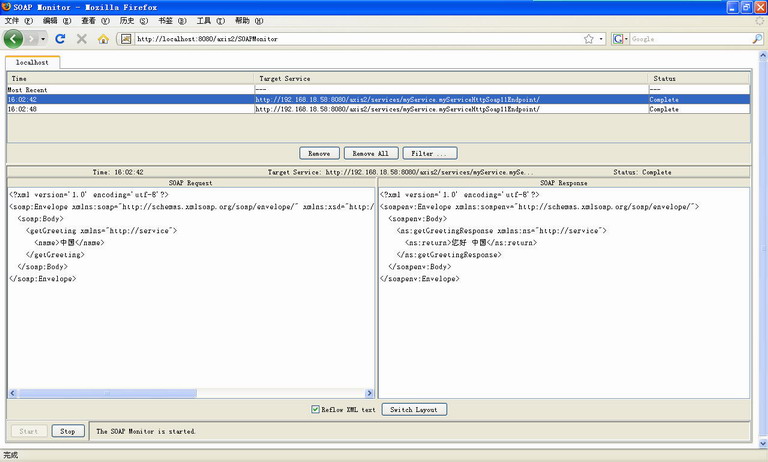Click the Remove All button
Viewport: 768px width, 462px height.
tap(371, 153)
